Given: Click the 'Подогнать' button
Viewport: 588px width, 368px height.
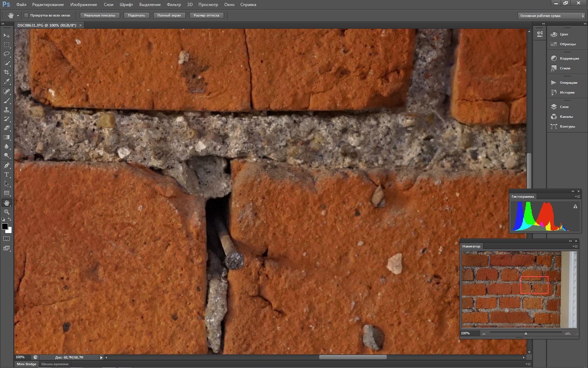Looking at the screenshot, I should tap(136, 15).
